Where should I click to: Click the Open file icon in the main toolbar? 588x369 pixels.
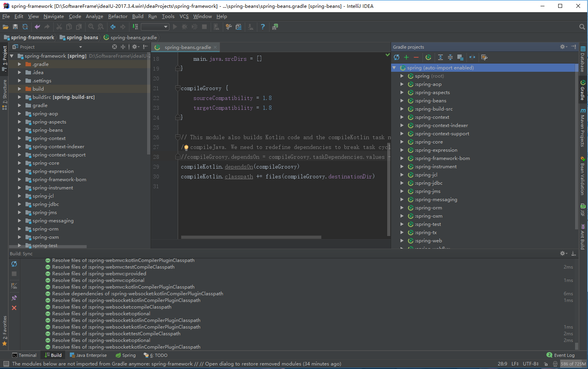pyautogui.click(x=5, y=27)
